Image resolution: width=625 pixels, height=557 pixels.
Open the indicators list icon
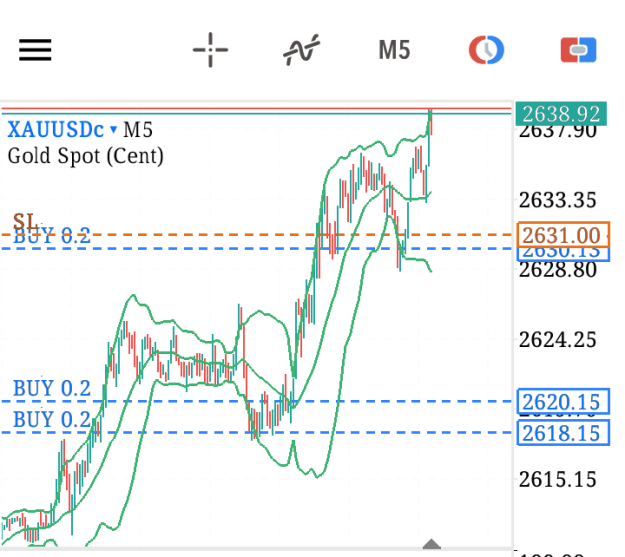click(x=301, y=50)
